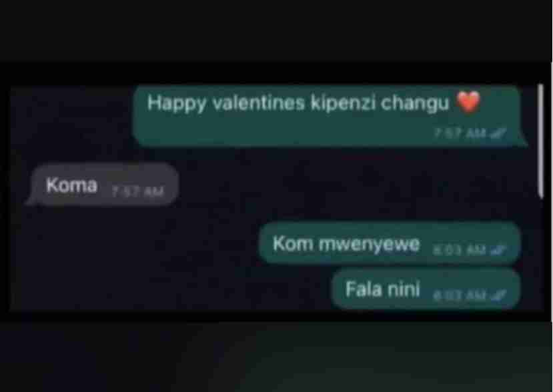Tap the red heart emoji

468,102
